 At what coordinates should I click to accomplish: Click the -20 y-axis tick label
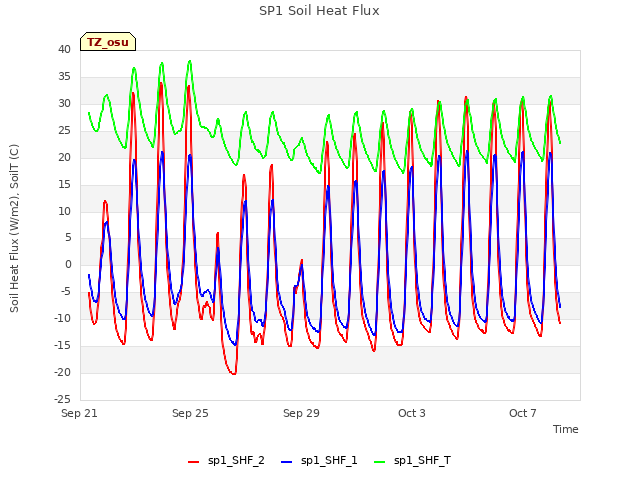(x=63, y=373)
